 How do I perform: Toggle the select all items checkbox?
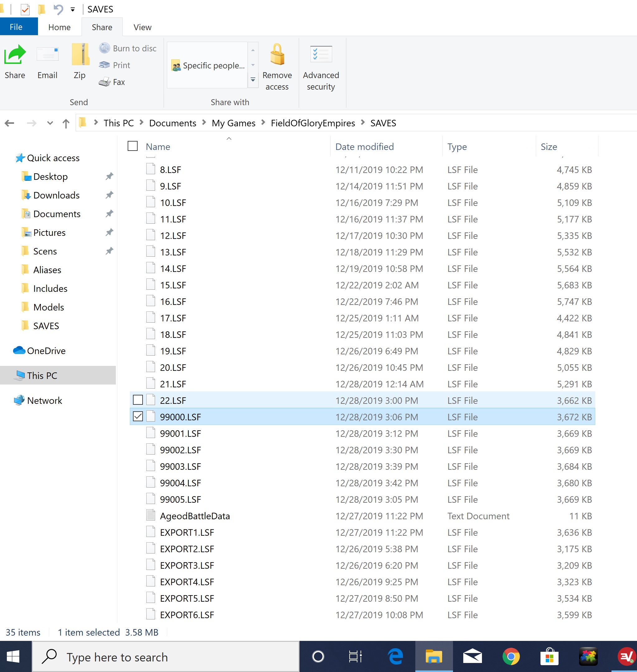[x=132, y=146]
